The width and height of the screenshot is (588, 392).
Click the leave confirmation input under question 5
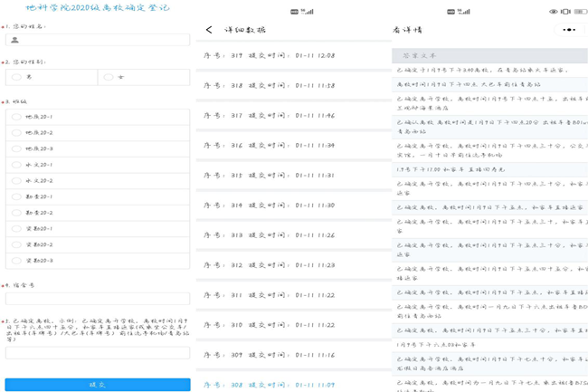(x=98, y=353)
